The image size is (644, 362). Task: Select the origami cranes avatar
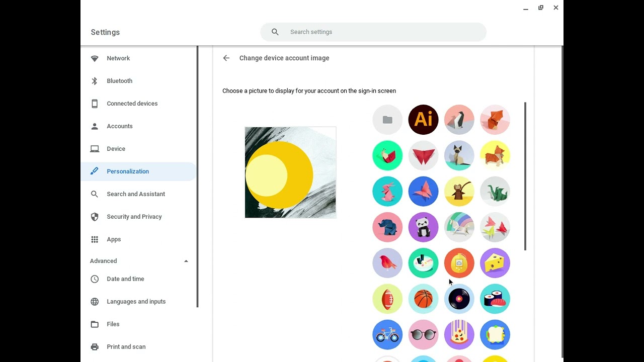495,227
